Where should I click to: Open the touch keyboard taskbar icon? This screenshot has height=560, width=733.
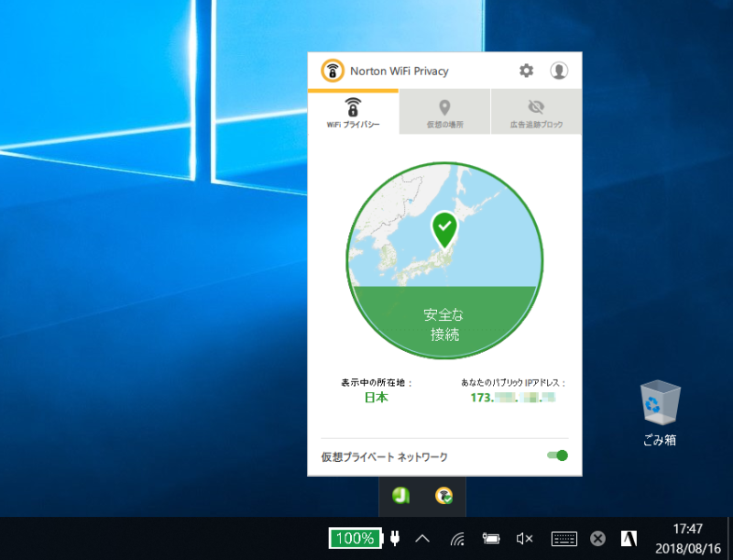(563, 538)
